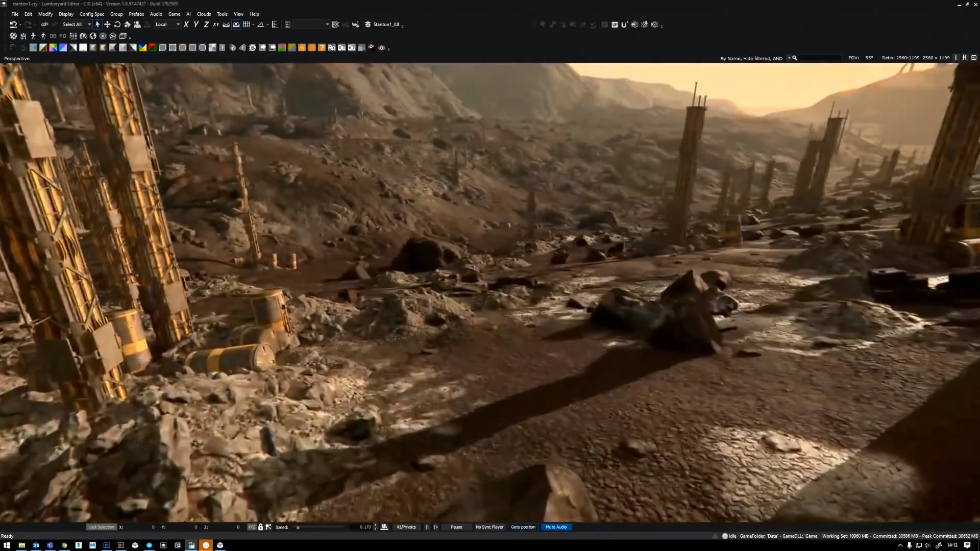
Task: Click the viewport search magnifier icon
Action: [x=795, y=58]
